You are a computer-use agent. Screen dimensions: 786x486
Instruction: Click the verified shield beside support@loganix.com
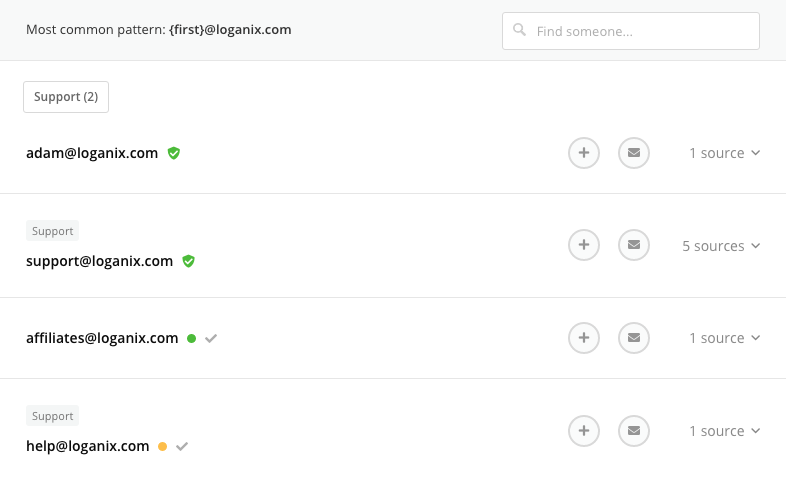point(189,261)
